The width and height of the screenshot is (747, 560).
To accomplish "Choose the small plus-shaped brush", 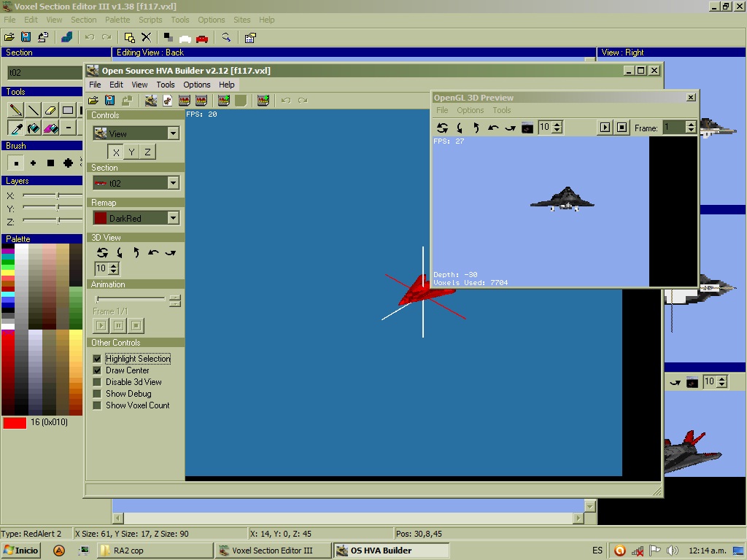I will (x=33, y=163).
